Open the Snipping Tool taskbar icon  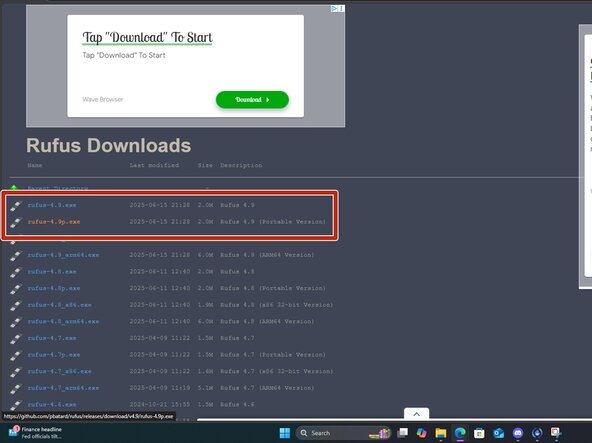click(x=556, y=433)
